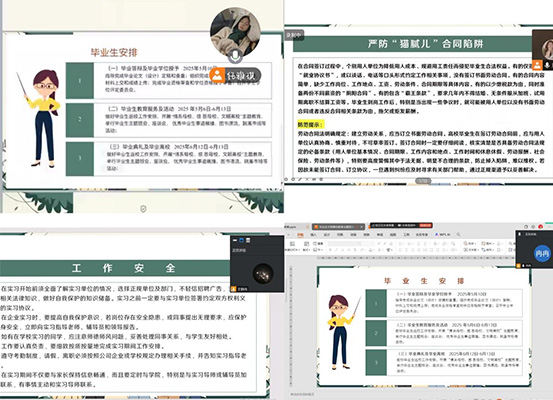Screen dimensions: 553x400
Task: Select the pen annotation tool below contract slide
Action: 300,179
